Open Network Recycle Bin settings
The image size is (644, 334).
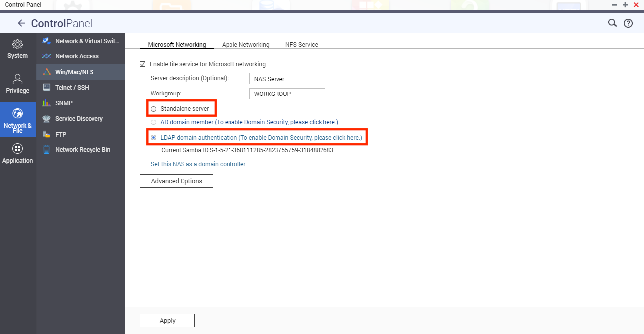83,150
